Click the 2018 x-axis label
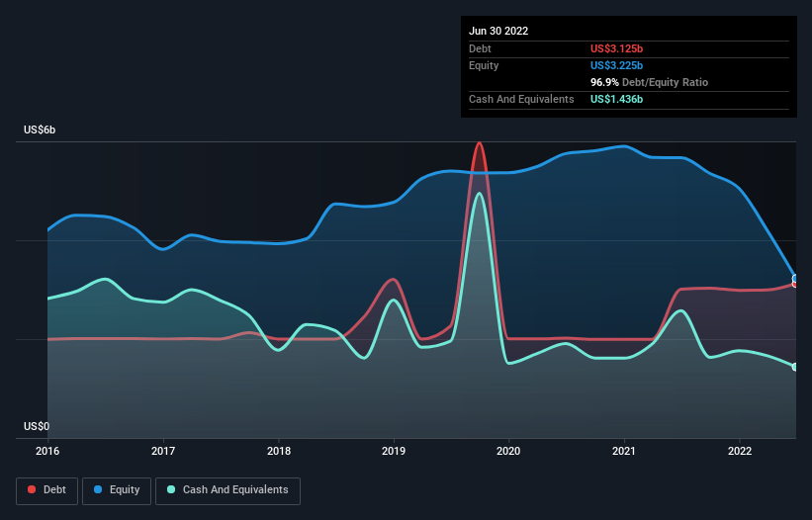812x520 pixels. [279, 451]
